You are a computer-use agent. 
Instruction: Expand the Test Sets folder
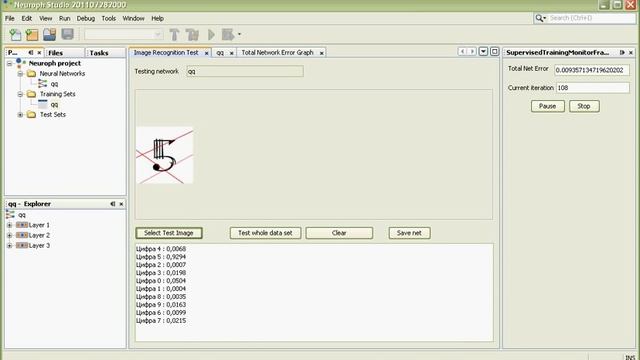click(x=20, y=115)
